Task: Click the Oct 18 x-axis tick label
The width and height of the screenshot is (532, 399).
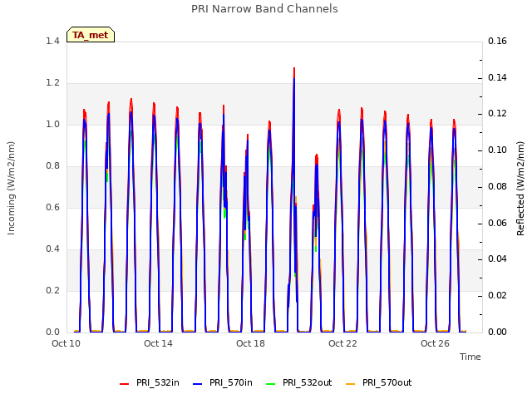Action: 250,343
